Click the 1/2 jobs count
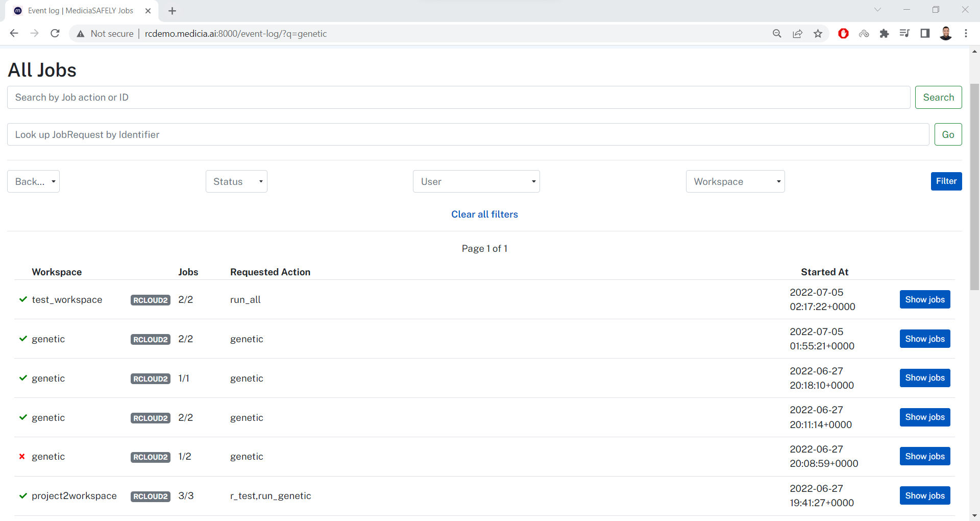Screen dimensions: 980x521 pos(185,457)
